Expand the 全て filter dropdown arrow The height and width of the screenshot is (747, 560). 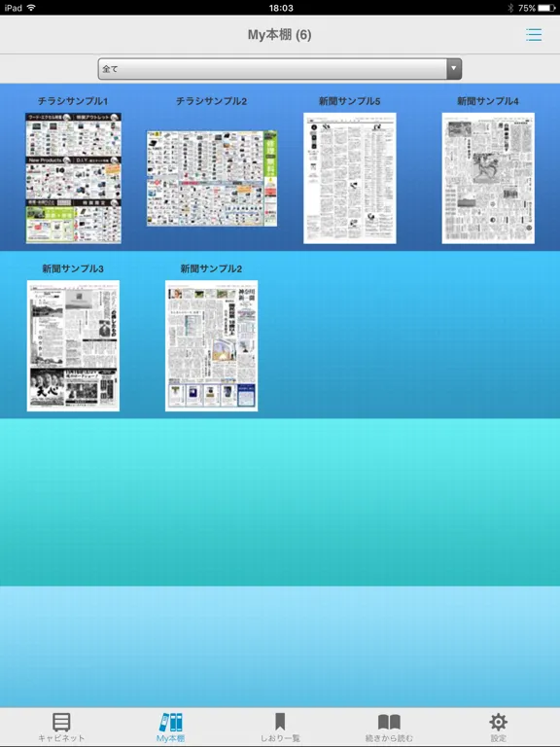[454, 69]
